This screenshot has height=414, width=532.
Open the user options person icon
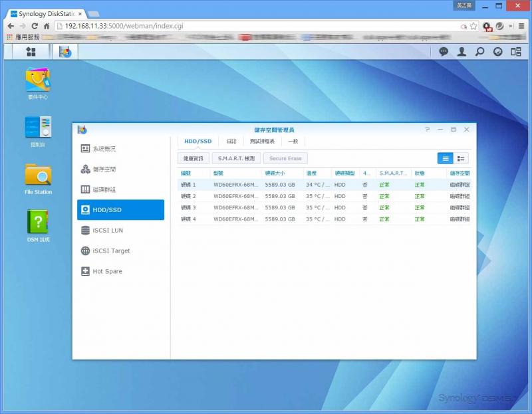click(x=462, y=52)
